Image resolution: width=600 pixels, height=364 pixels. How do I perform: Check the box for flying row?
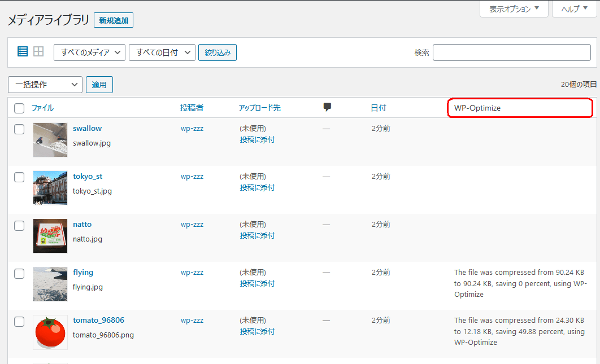pos(19,274)
